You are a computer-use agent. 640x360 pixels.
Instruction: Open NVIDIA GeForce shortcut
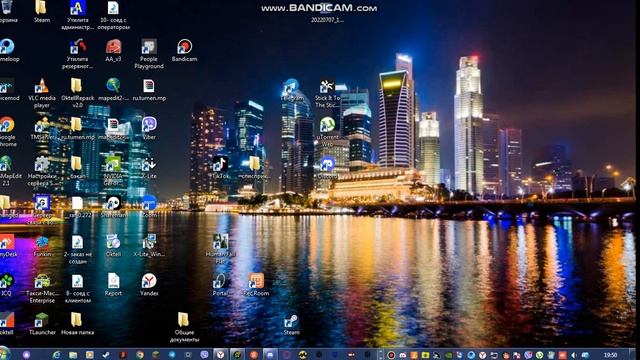(x=113, y=171)
